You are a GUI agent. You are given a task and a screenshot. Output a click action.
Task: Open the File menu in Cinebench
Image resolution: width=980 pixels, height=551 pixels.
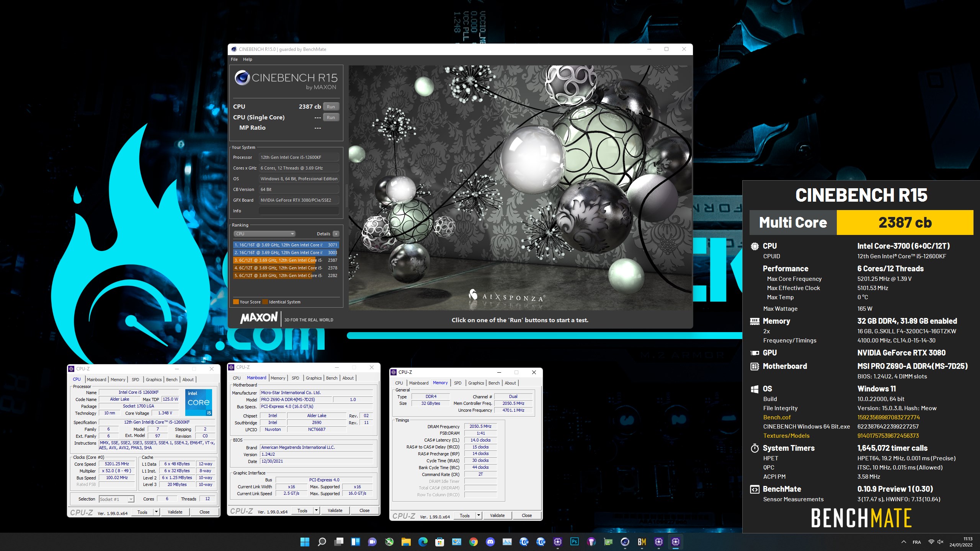coord(234,59)
